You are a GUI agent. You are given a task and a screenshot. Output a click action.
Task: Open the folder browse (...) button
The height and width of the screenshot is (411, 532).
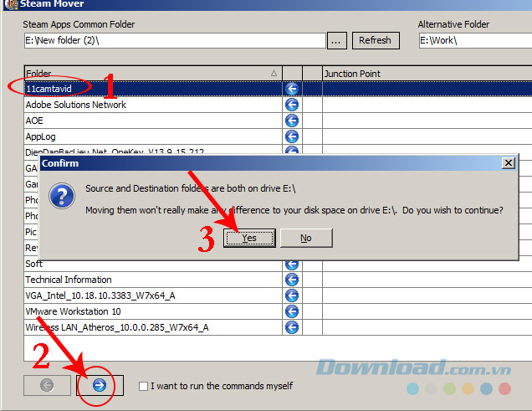click(x=336, y=40)
